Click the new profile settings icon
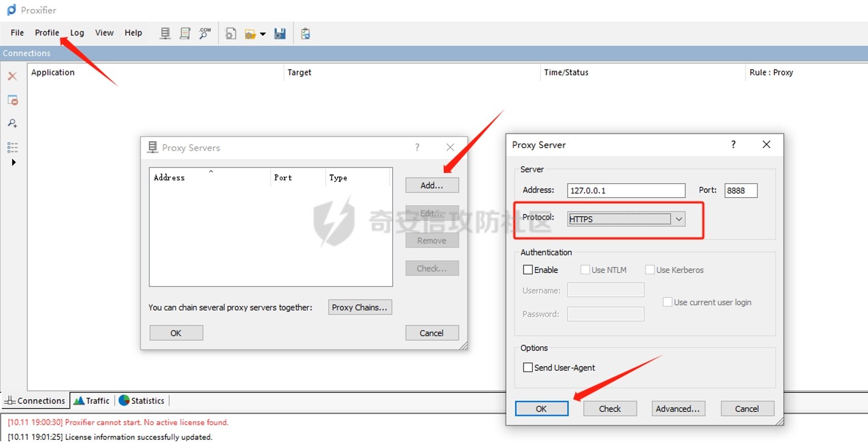868x443 pixels. point(230,34)
